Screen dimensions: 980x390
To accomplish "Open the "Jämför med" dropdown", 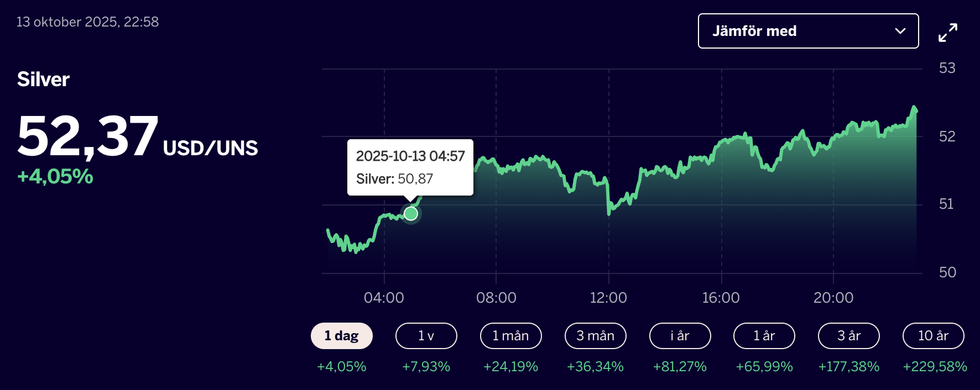I will 807,31.
